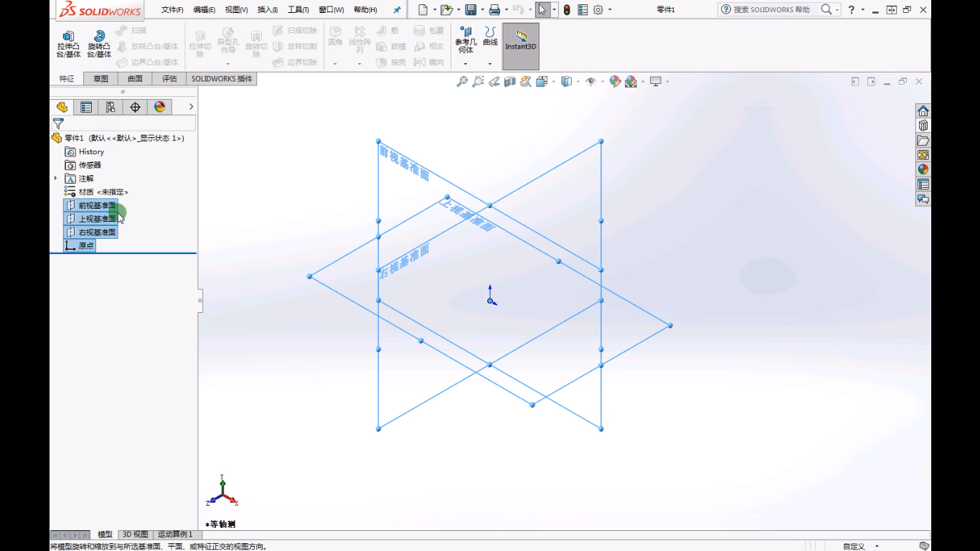Open the SOLIDWORKS Resources home icon
The width and height of the screenshot is (980, 551).
pos(923,110)
